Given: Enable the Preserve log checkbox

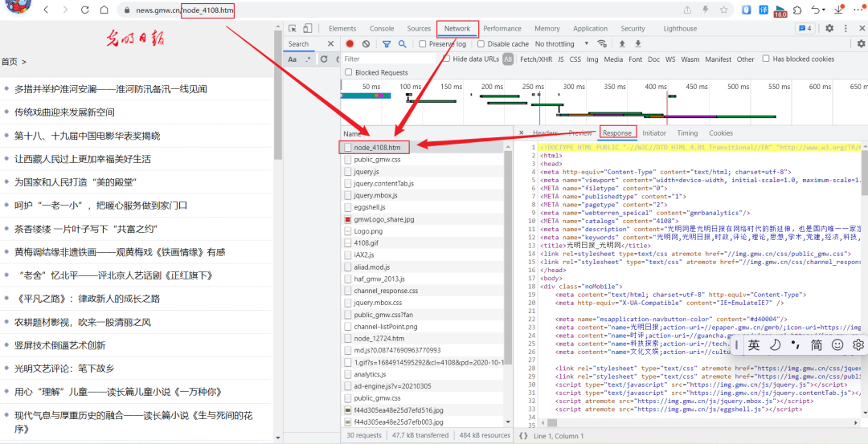Looking at the screenshot, I should (423, 44).
